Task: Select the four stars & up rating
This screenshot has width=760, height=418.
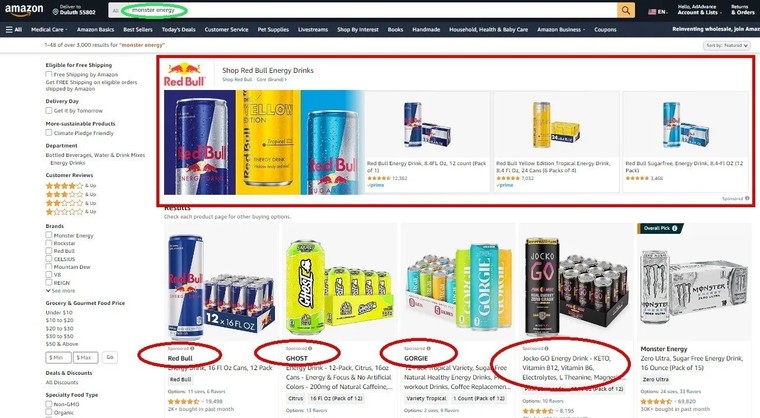Action: coord(71,186)
